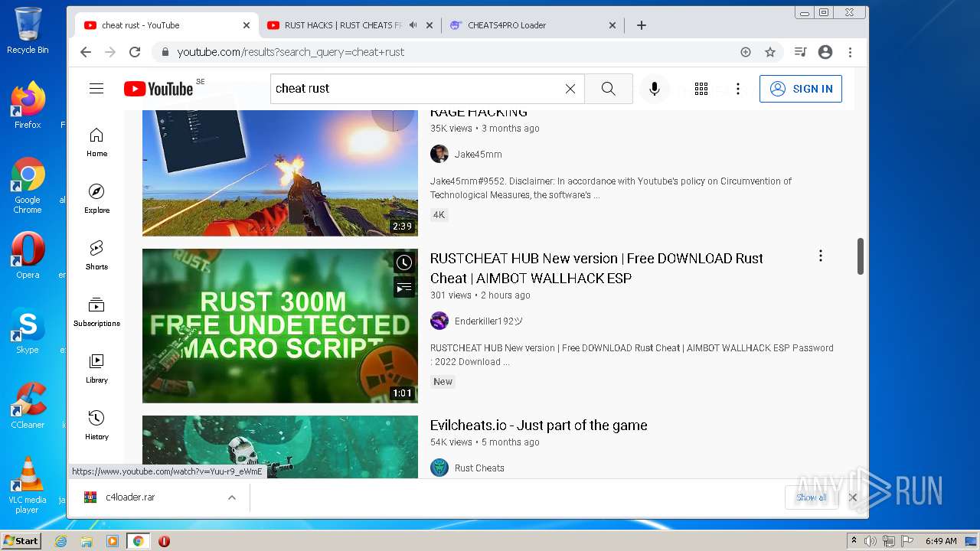Play the Evilcheats.io video thumbnail
The width and height of the screenshot is (980, 551).
click(280, 447)
